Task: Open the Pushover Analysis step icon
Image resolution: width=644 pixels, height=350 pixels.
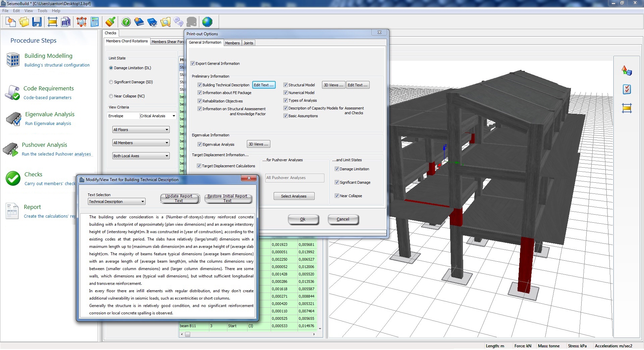Action: pos(11,149)
